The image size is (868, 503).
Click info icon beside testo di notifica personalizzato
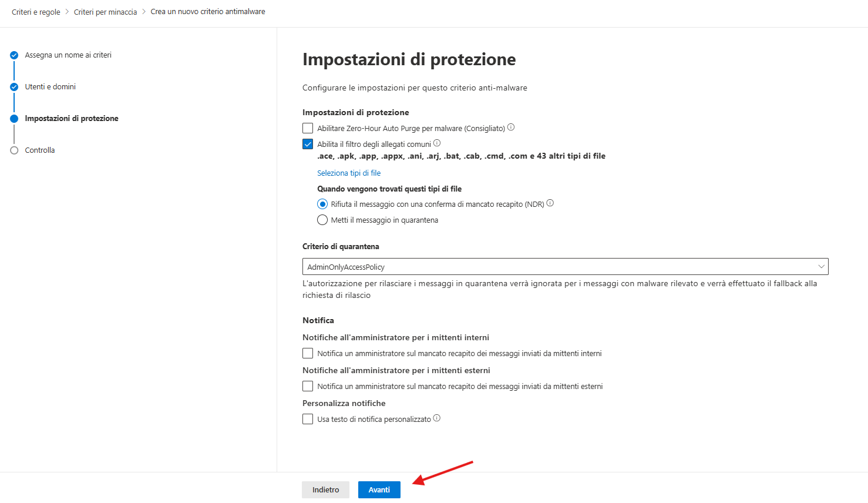point(437,418)
